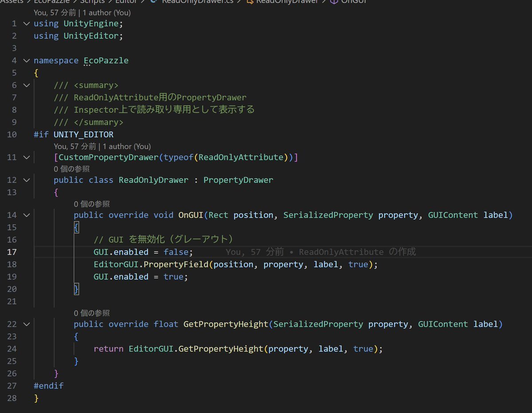Click the OnGUI method cube icon in breadcrumb
532x413 pixels.
pyautogui.click(x=334, y=1)
